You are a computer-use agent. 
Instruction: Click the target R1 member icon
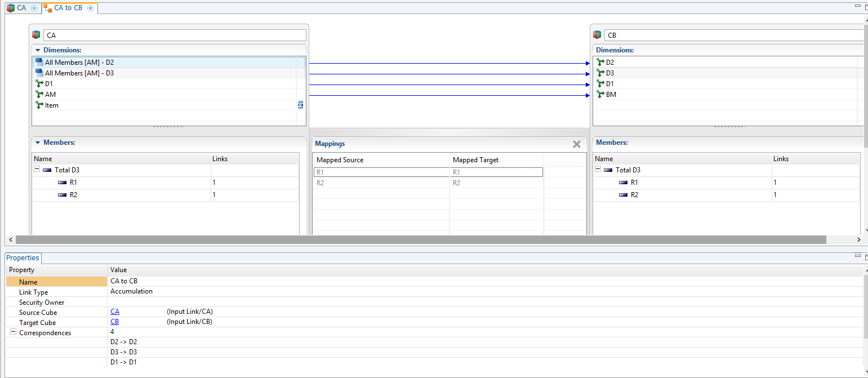click(x=624, y=183)
